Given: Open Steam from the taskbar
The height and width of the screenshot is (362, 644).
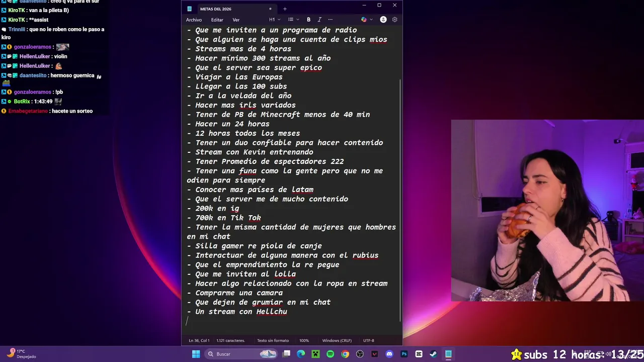Looking at the screenshot, I should pyautogui.click(x=433, y=354).
